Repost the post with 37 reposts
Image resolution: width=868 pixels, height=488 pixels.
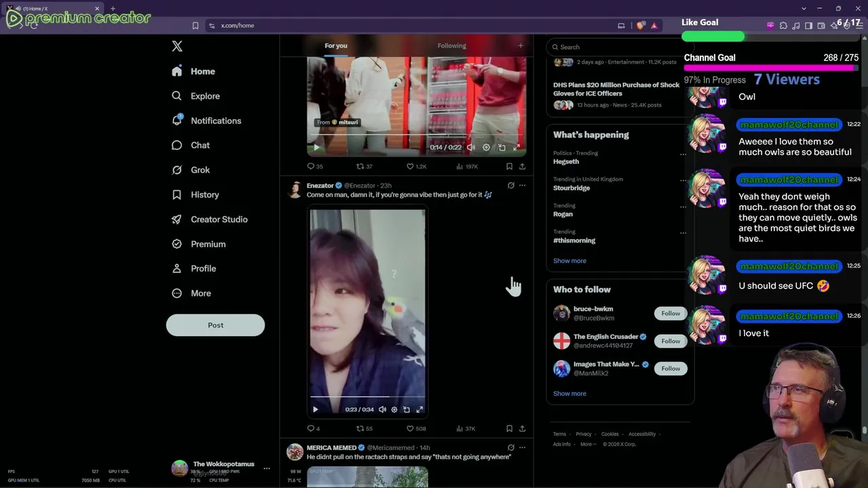(x=365, y=166)
